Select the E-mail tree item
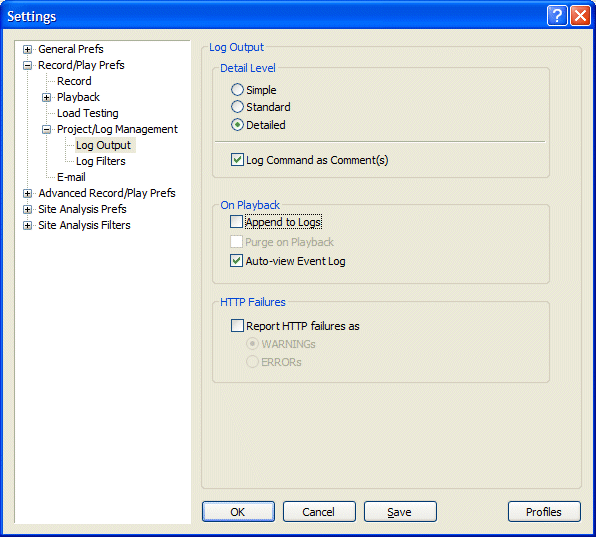 click(71, 177)
